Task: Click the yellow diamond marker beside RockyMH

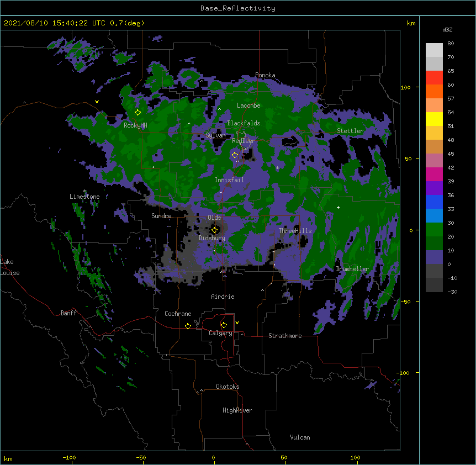Action: pos(138,113)
